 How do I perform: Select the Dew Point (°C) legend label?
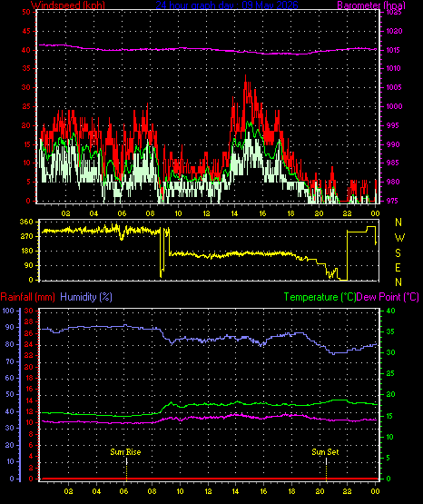click(x=388, y=297)
